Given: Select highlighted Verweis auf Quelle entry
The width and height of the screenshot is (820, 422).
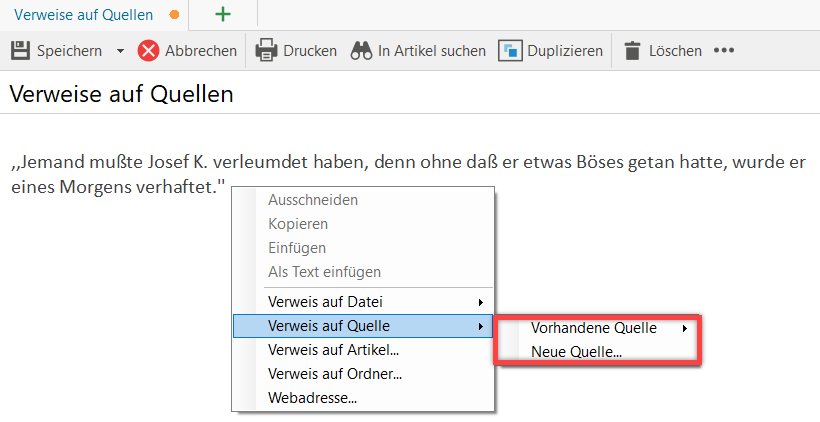Looking at the screenshot, I should point(328,326).
